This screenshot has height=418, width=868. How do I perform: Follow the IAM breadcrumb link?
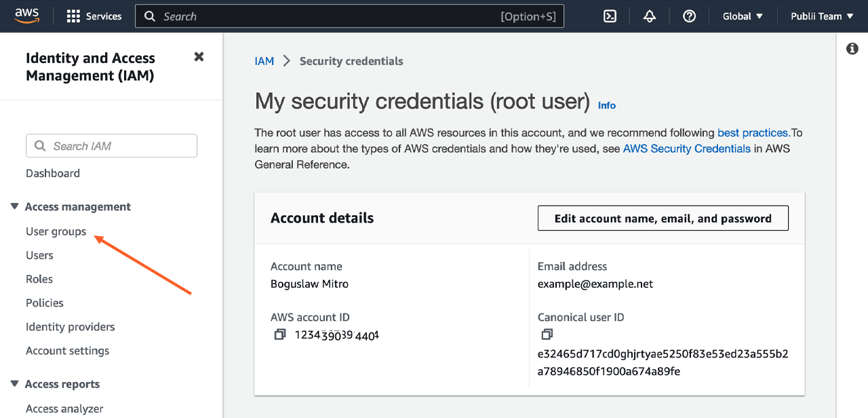(x=264, y=60)
